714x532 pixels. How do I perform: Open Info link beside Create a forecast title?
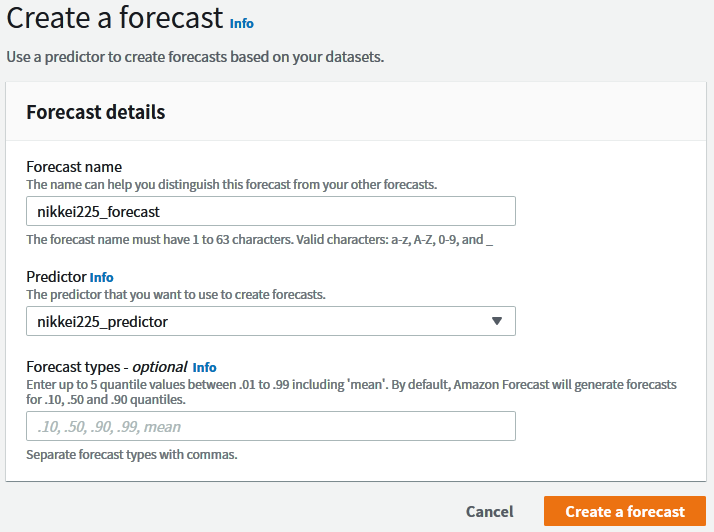(x=241, y=23)
